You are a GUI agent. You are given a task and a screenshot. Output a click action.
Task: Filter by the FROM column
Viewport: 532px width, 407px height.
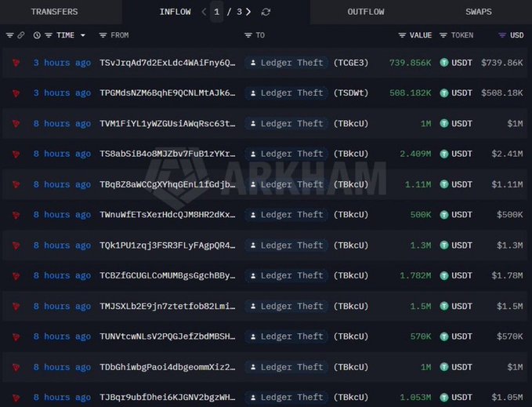(103, 35)
